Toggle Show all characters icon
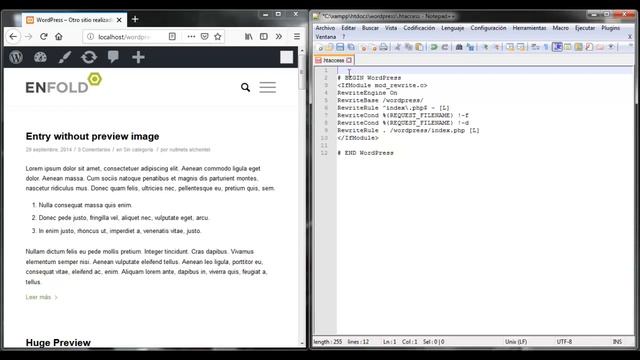 pos(545,47)
